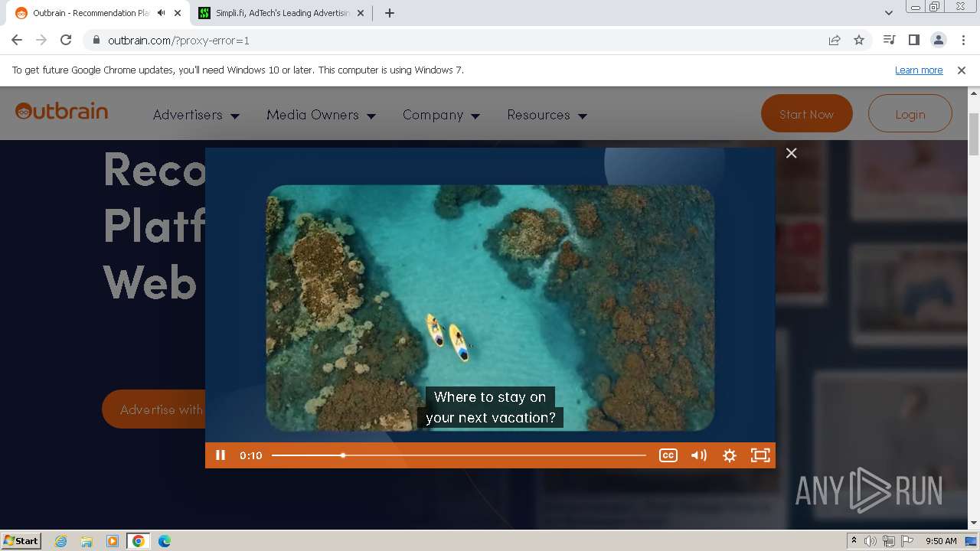Viewport: 980px width, 551px height.
Task: Open Action Center flag icon
Action: coord(906,541)
